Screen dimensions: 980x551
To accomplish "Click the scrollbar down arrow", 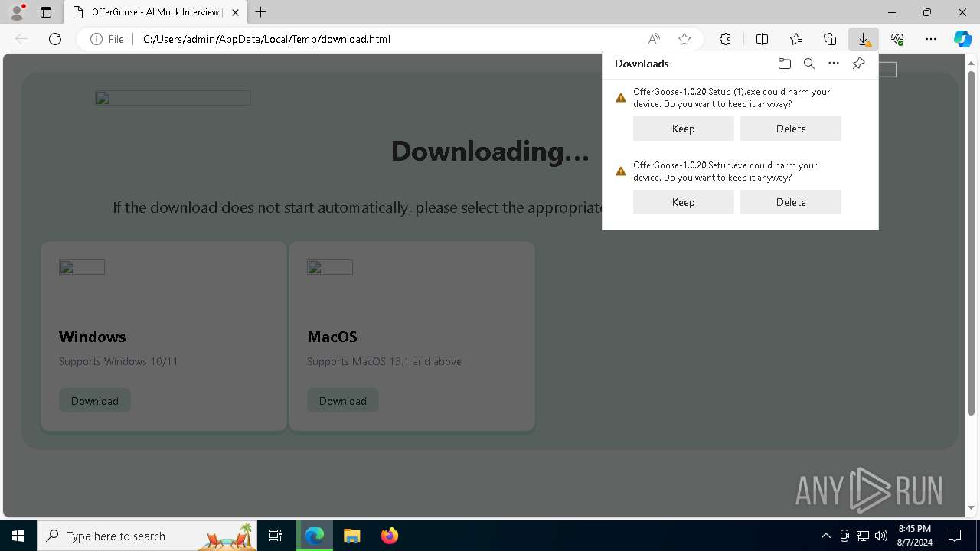I will tap(971, 508).
